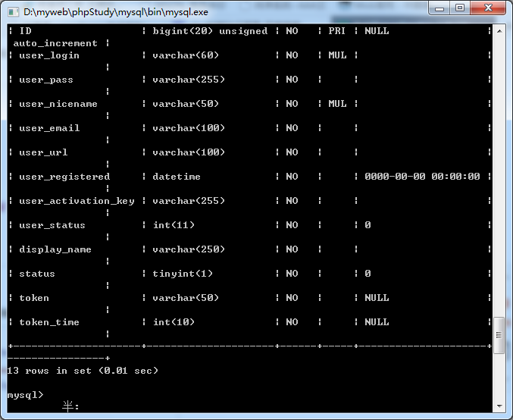The width and height of the screenshot is (513, 420).
Task: Click the default 0 in status row
Action: [368, 274]
